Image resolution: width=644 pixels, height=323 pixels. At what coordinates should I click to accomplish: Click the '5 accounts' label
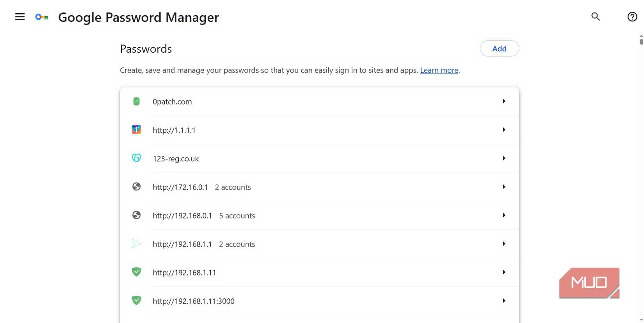coord(237,216)
